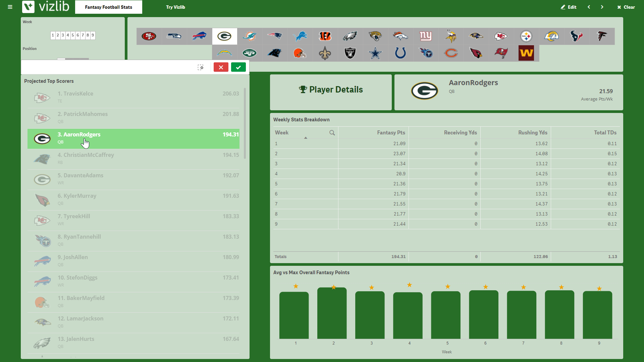Select the Miami Dolphins team logo
The height and width of the screenshot is (362, 644).
(250, 36)
